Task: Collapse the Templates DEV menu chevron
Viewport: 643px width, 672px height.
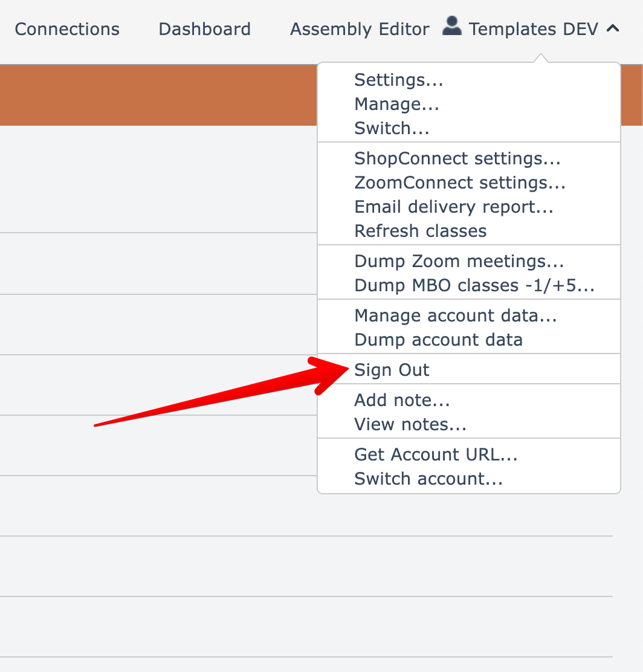Action: (x=613, y=28)
